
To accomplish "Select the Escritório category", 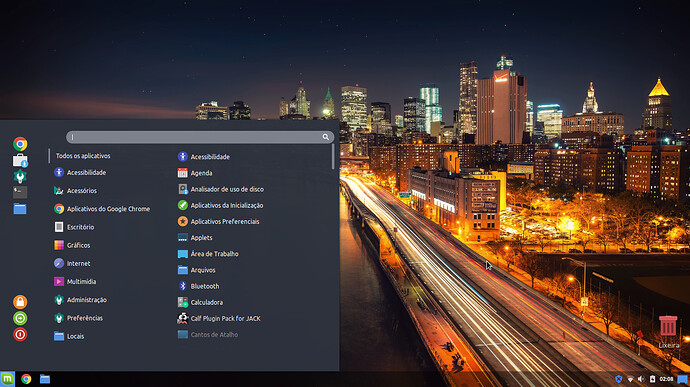I will click(73, 227).
